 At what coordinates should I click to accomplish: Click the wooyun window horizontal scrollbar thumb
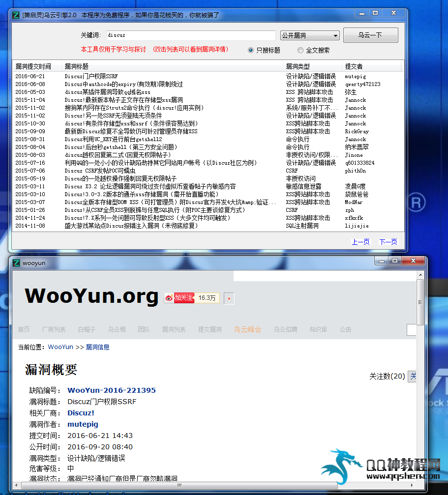tap(179, 485)
